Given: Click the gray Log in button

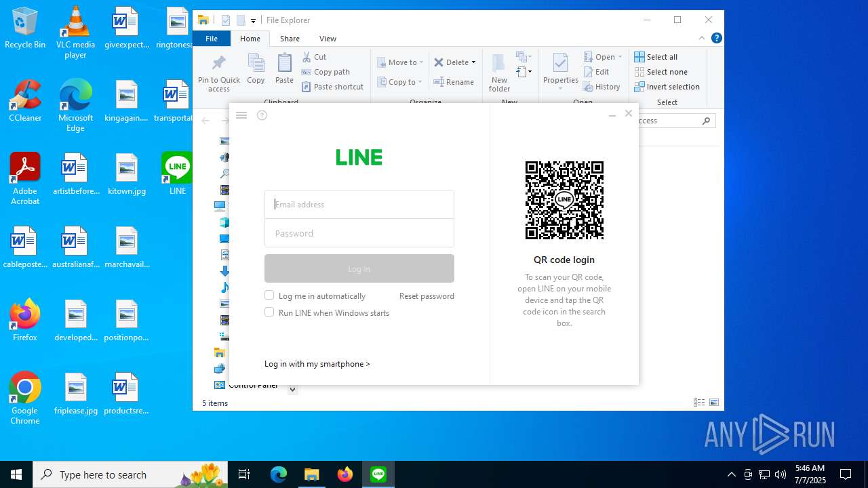Looking at the screenshot, I should pyautogui.click(x=359, y=268).
